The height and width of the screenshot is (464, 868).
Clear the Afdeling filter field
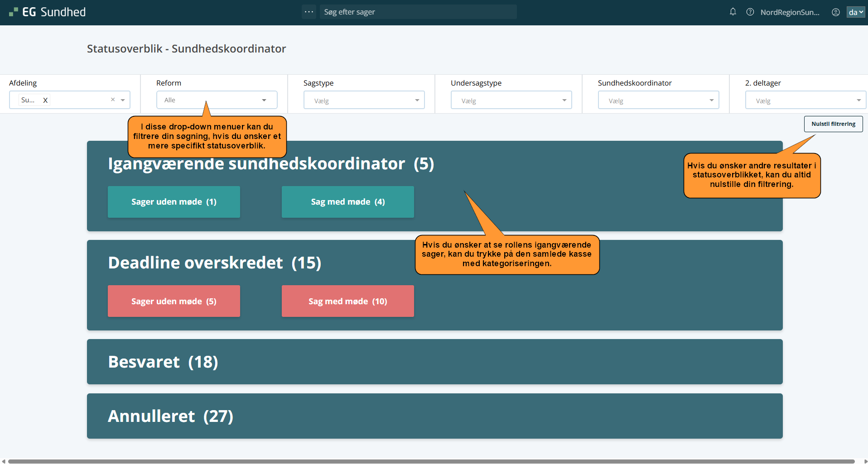tap(113, 100)
